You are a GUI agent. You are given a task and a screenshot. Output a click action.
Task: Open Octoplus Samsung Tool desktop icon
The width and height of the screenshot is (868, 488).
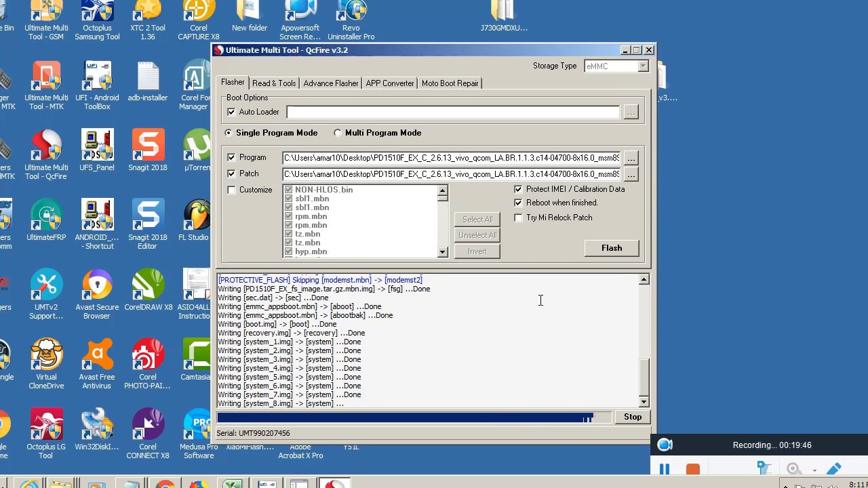[x=97, y=20]
